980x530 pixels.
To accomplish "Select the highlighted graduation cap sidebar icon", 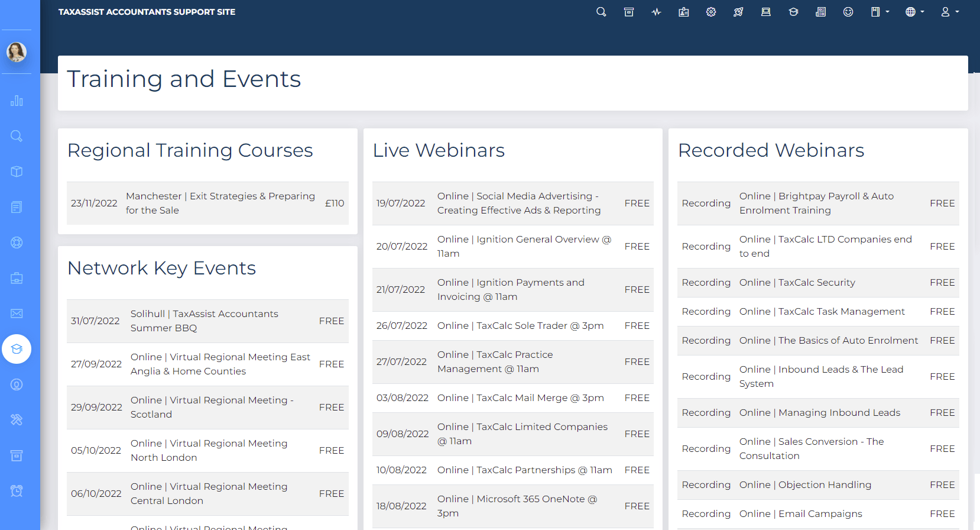I will tap(17, 349).
